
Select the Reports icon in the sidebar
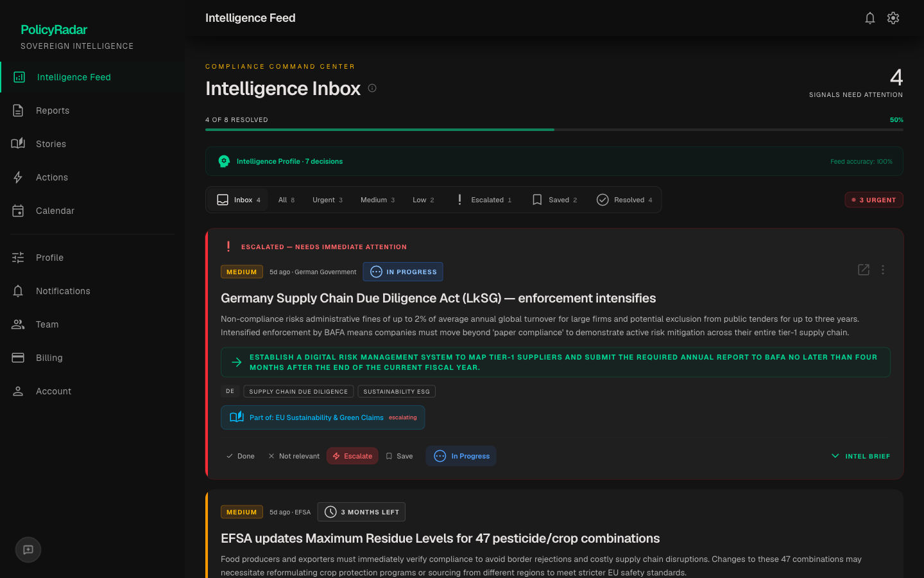(19, 110)
